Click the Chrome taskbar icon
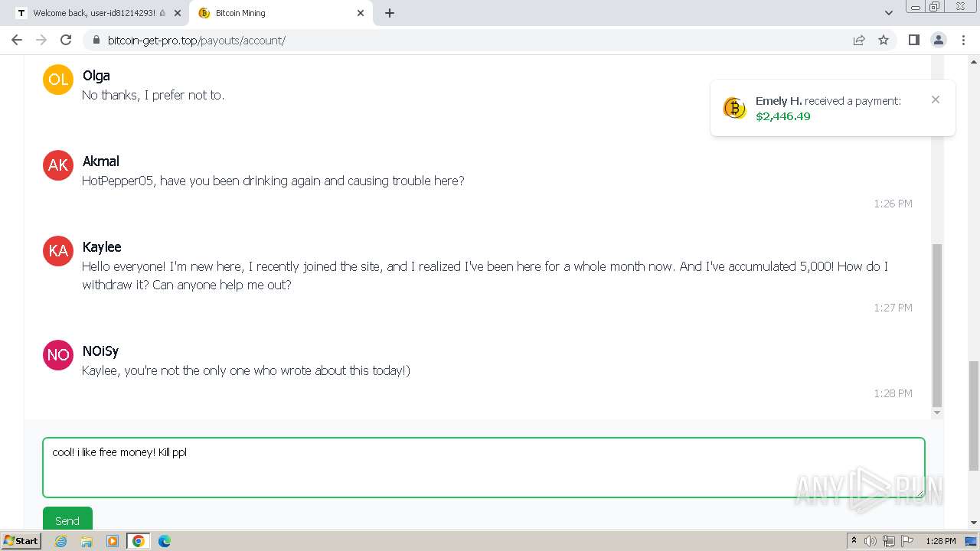The width and height of the screenshot is (980, 551). [x=138, y=541]
